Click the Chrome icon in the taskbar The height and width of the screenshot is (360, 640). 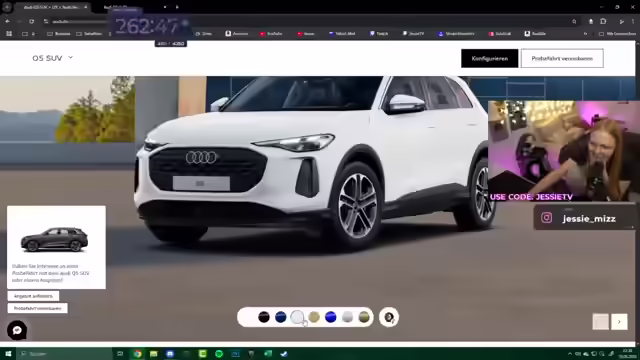point(138,353)
